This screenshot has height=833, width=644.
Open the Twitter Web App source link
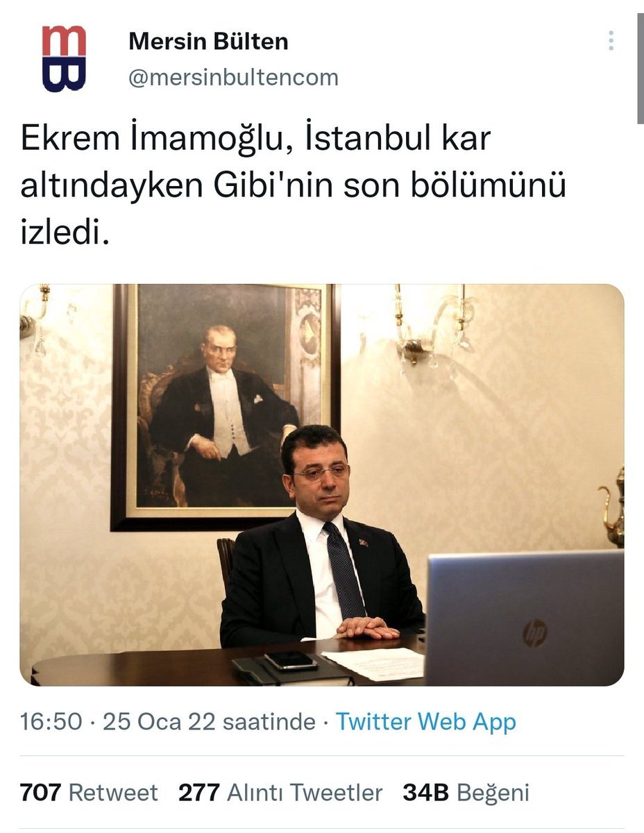[426, 722]
